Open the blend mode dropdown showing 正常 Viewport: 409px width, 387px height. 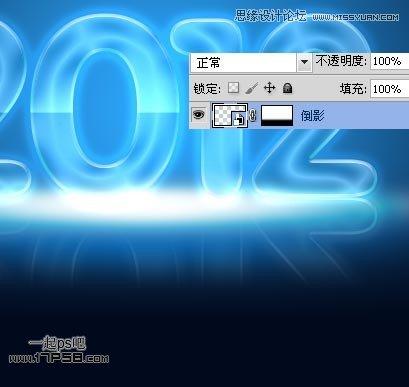click(251, 62)
